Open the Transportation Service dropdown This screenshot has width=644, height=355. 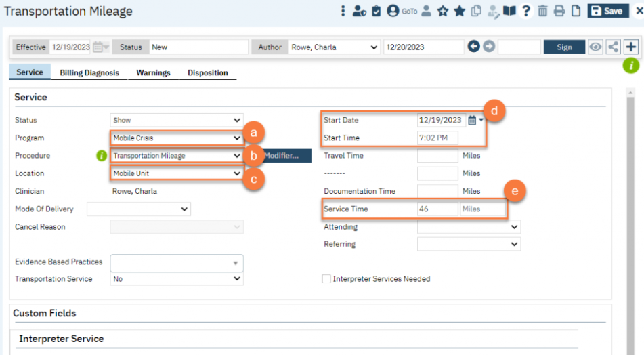pos(176,278)
